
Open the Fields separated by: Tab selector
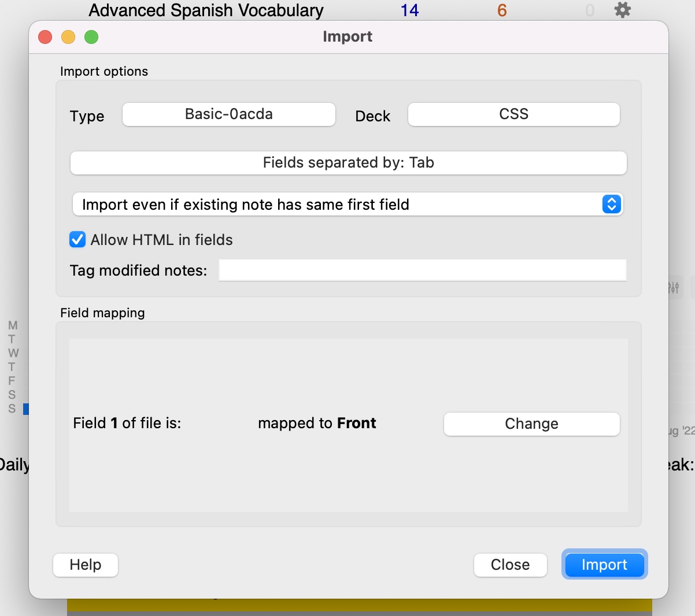347,162
